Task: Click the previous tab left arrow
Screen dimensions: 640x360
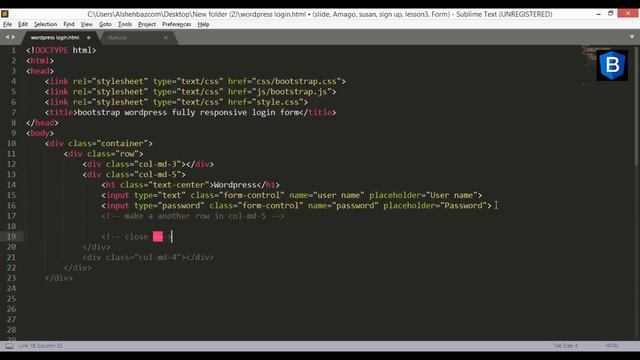Action: pyautogui.click(x=7, y=37)
